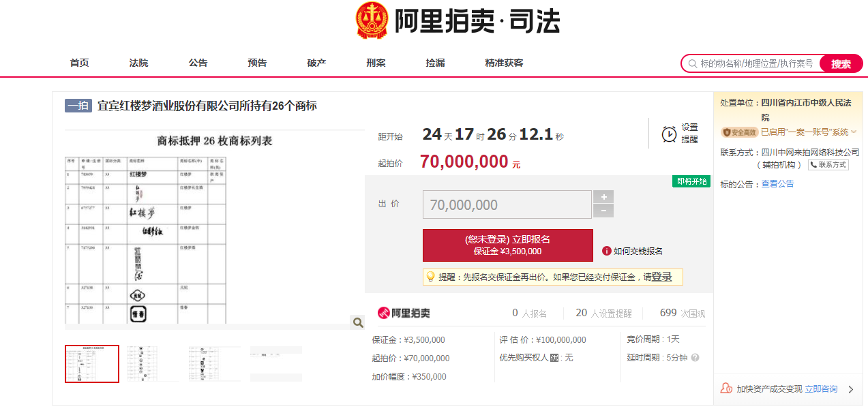Click the lightbulb tip icon
The width and height of the screenshot is (868, 413).
pos(430,277)
